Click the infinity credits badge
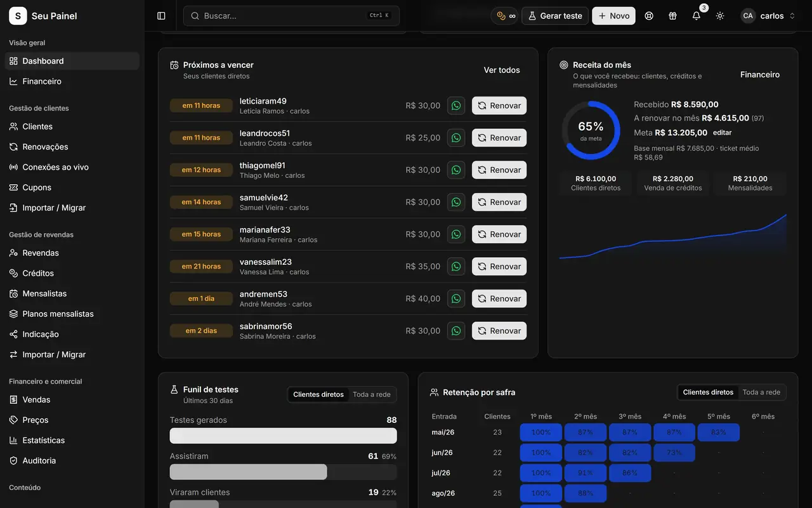Viewport: 812px width, 508px height. (x=506, y=16)
